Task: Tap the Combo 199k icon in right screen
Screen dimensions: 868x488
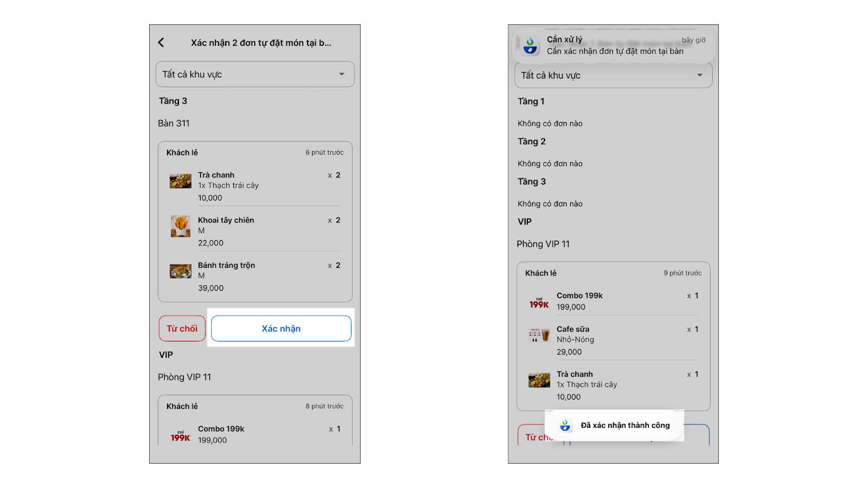Action: [x=539, y=303]
